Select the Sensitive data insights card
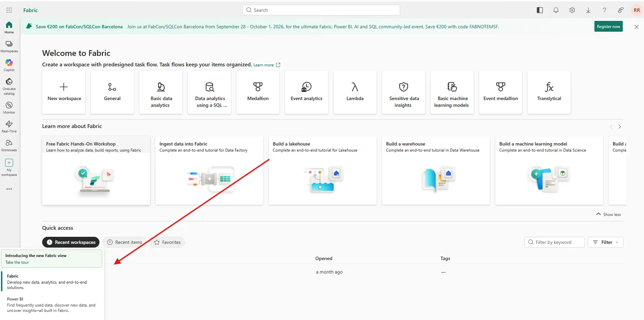This screenshot has width=644, height=320. point(403,92)
